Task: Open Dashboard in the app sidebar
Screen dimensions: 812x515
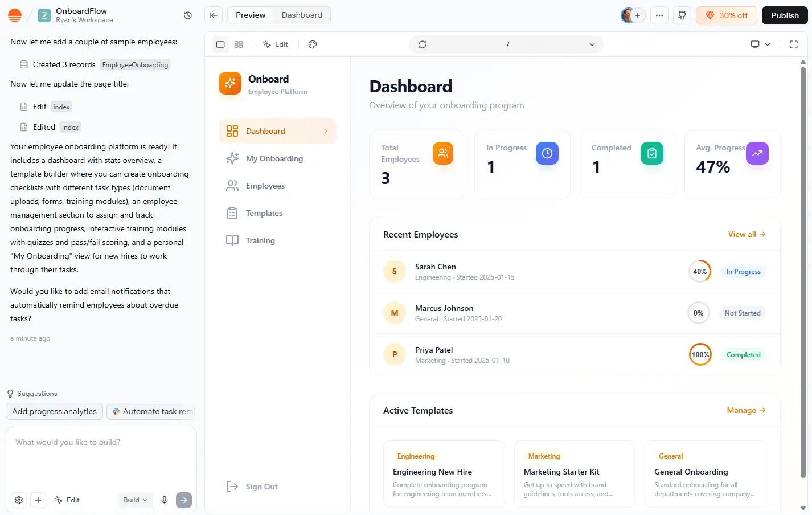Action: coord(277,131)
